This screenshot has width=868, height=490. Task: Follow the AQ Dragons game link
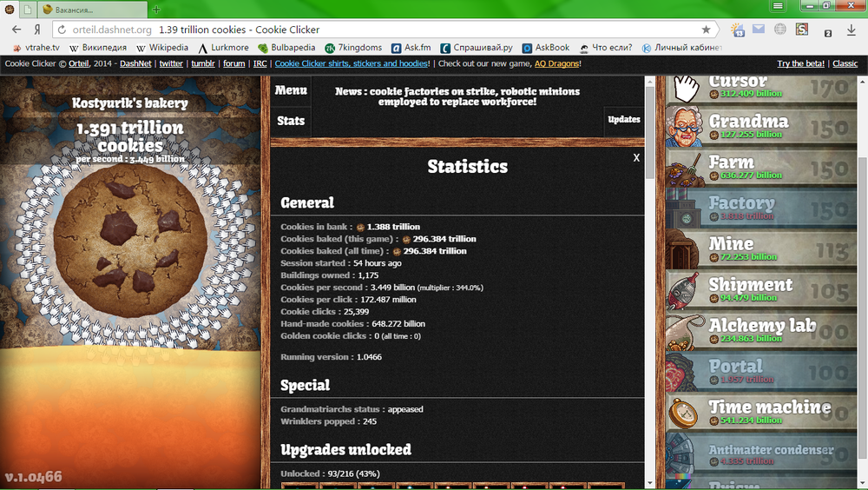tap(556, 63)
